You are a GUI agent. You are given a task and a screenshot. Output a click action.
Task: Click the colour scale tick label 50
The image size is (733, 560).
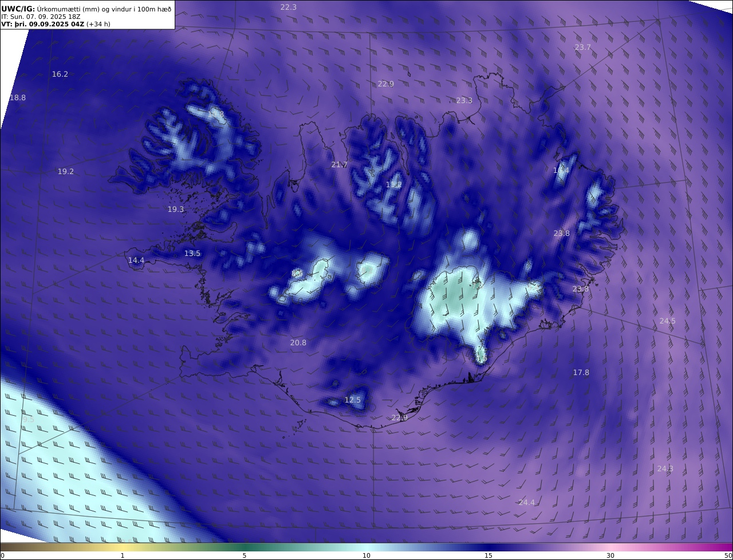[x=728, y=555]
